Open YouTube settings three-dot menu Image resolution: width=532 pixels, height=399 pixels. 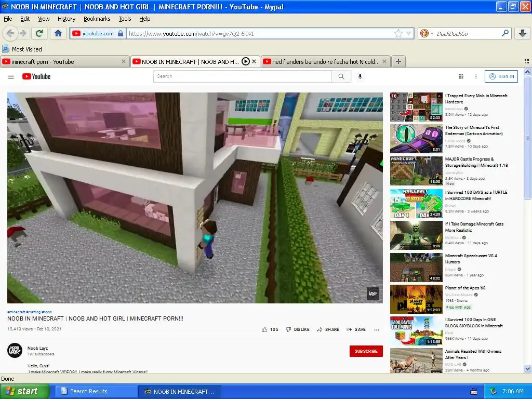476,77
